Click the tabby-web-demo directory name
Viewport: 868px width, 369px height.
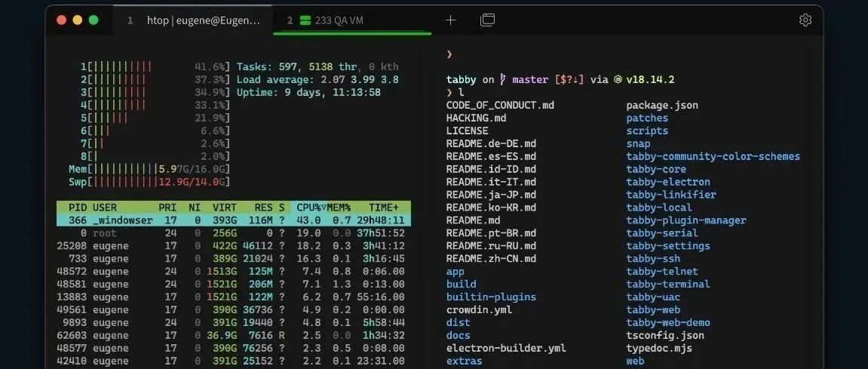pyautogui.click(x=668, y=322)
